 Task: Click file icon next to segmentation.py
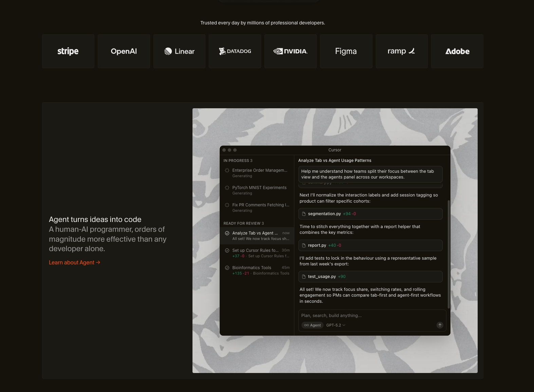[x=304, y=214]
